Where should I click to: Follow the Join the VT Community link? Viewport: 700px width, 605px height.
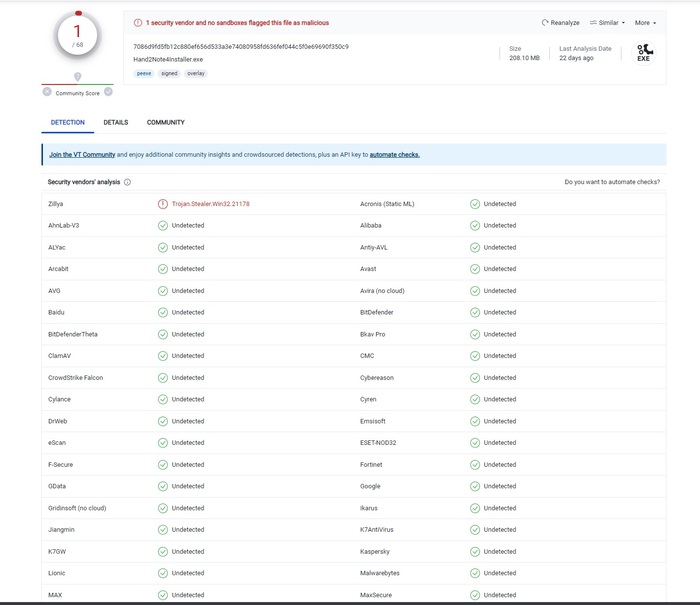pyautogui.click(x=82, y=155)
